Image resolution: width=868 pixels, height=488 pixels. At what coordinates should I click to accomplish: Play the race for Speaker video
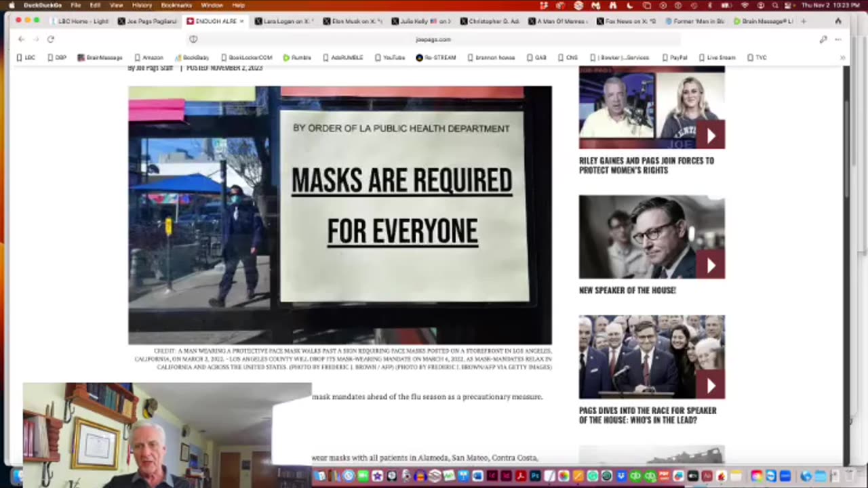pos(711,386)
